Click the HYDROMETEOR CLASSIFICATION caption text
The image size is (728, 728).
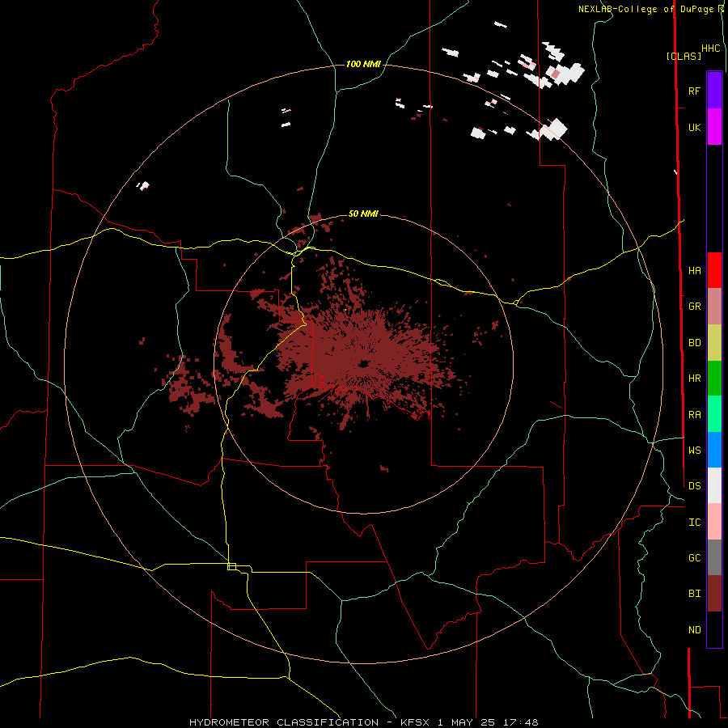(x=284, y=722)
